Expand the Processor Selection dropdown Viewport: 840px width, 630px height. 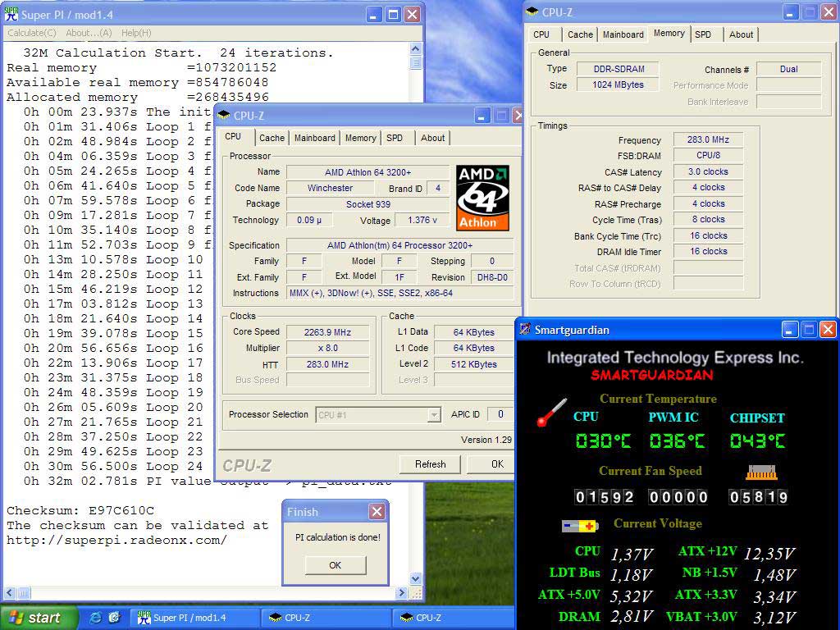click(435, 414)
